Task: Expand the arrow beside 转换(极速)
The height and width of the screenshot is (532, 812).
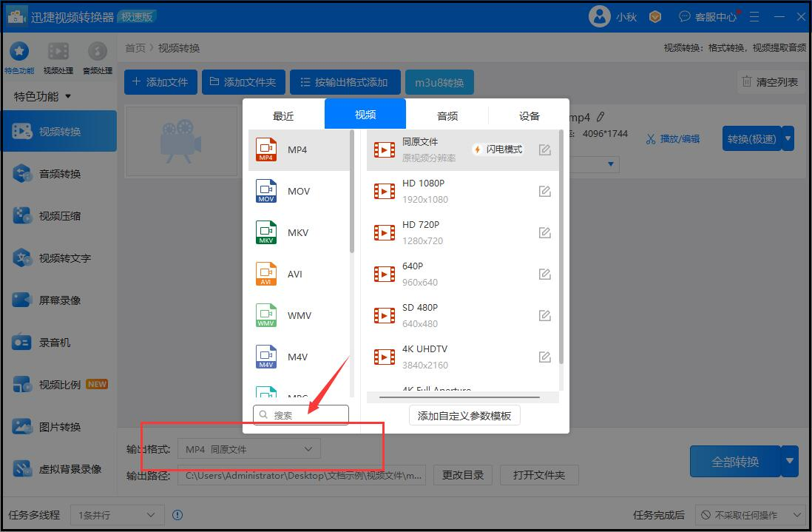Action: (788, 138)
